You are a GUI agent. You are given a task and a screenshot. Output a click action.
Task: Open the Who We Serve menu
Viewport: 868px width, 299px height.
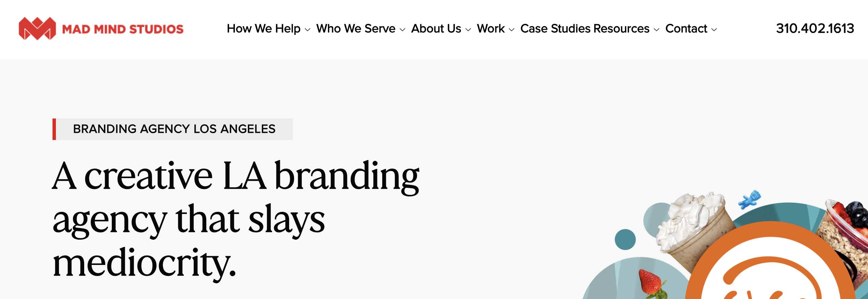[x=356, y=29]
